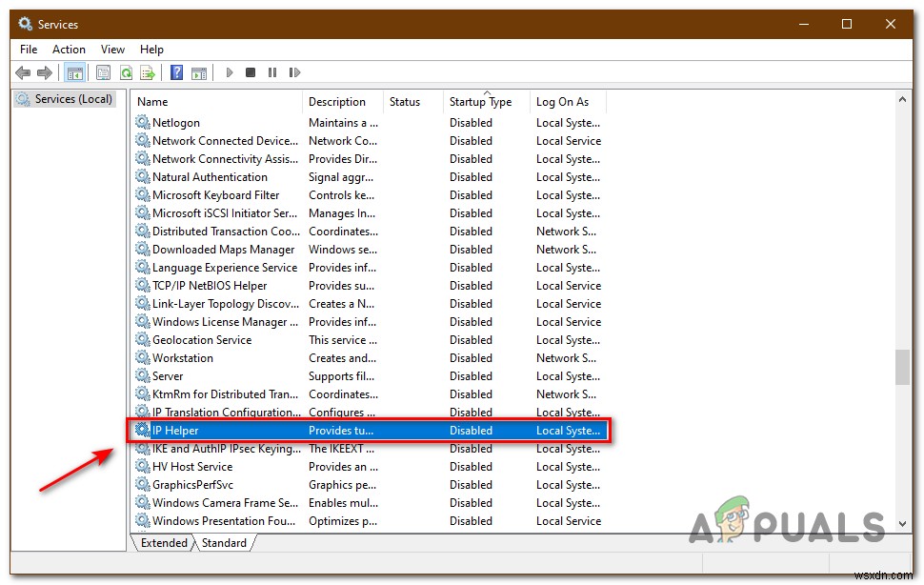Click the Forward navigation arrow
924x585 pixels.
pyautogui.click(x=45, y=71)
